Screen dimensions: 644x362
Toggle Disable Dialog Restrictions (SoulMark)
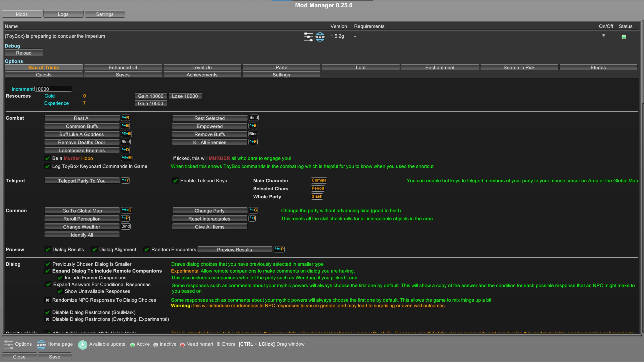tap(47, 312)
